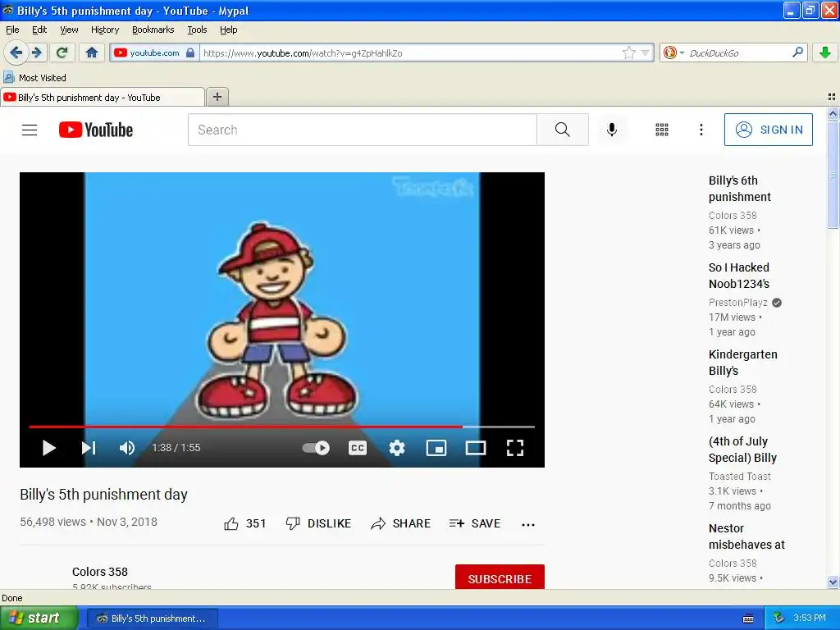Click the SHARE button
This screenshot has width=840, height=630.
(x=400, y=523)
